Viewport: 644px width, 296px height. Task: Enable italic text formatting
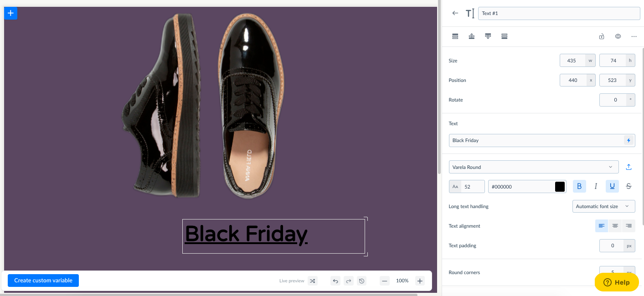[596, 186]
